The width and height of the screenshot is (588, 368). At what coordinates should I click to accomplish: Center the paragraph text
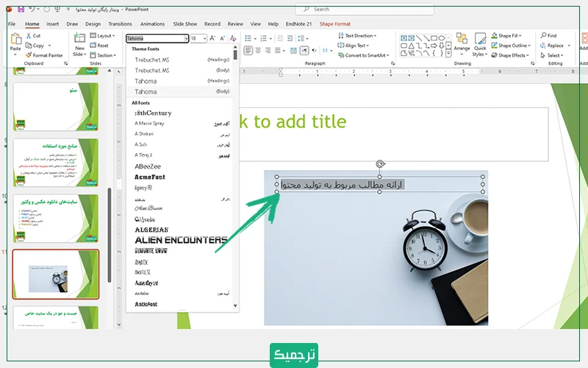click(x=258, y=50)
